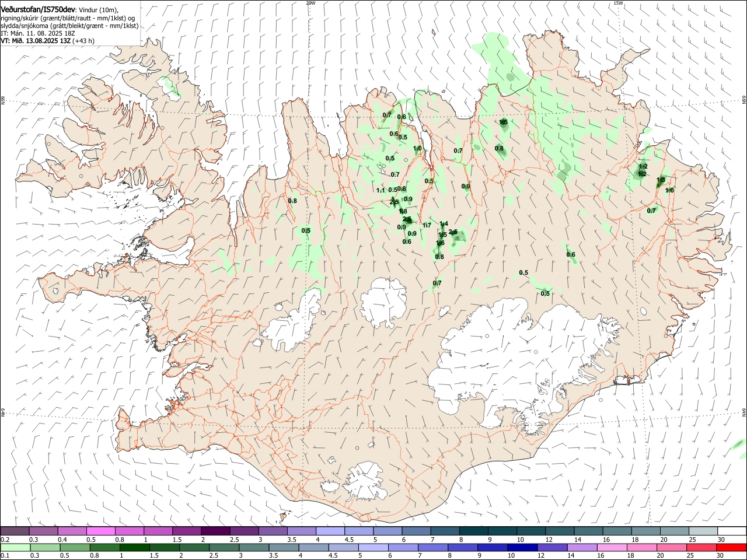Click the 1.6 precipitation value on the map
Viewport: 747px width, 560px height.
pos(441,243)
